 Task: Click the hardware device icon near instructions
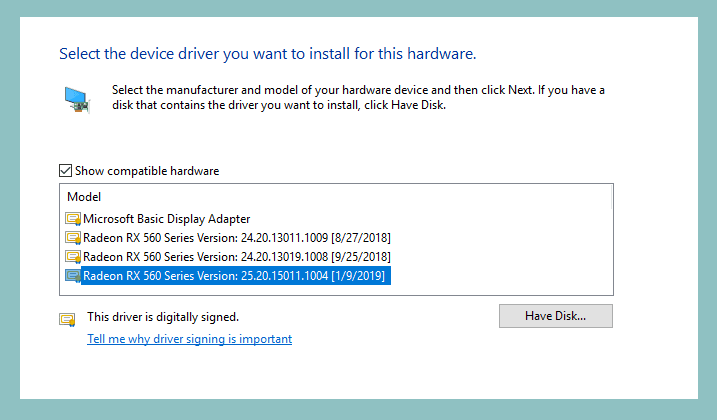tap(77, 100)
